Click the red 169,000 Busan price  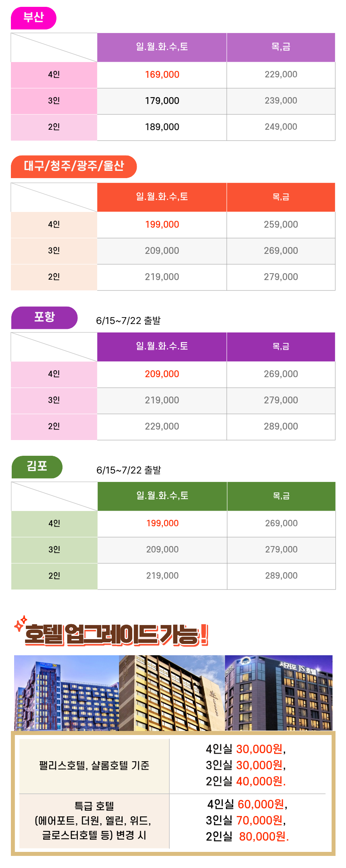(162, 75)
